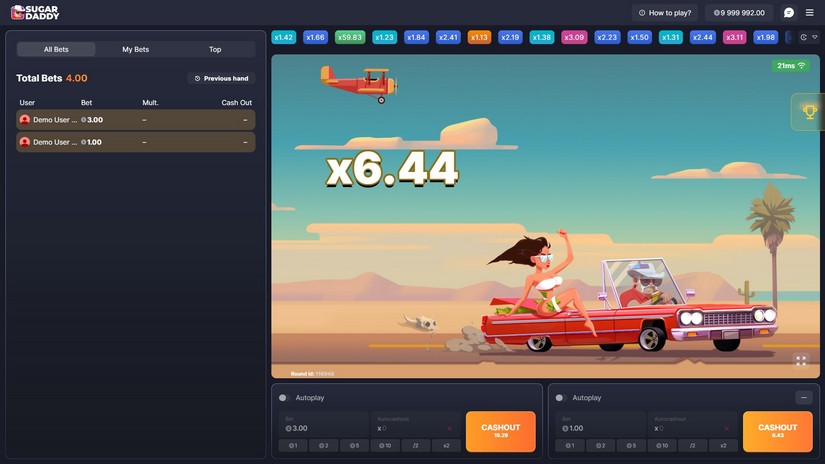Cash out the 1.00 bet
825x464 pixels.
[778, 431]
